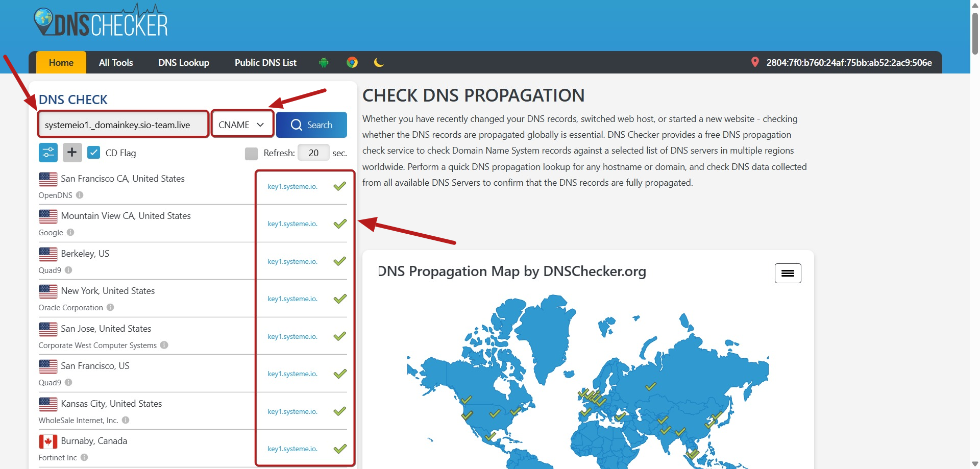
Task: Click Mountain View CA, United States text
Action: point(126,216)
